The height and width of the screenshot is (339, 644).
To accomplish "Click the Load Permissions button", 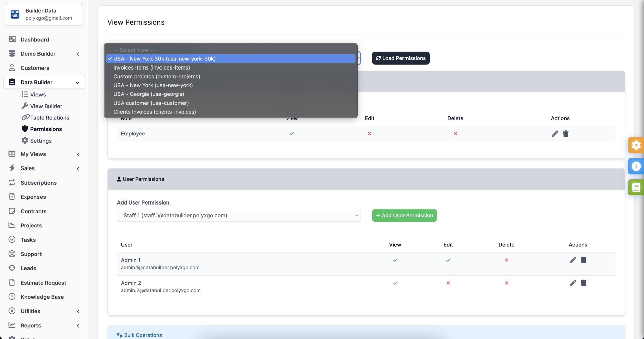I will point(400,58).
